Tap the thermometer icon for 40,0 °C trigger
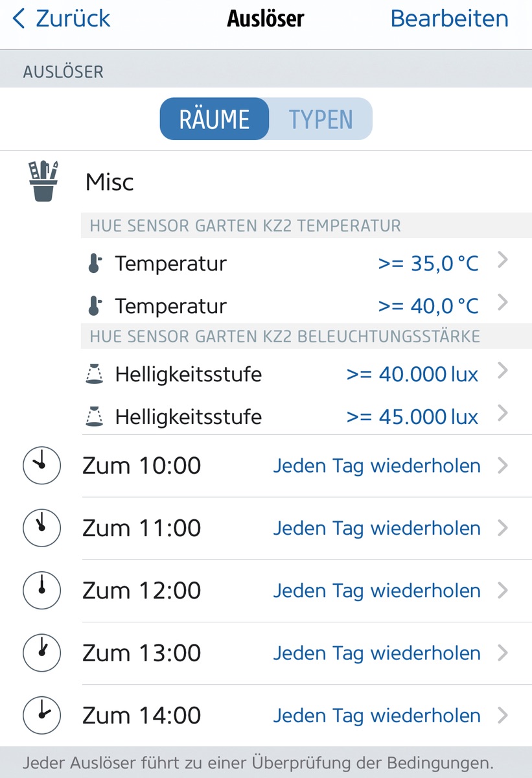The height and width of the screenshot is (778, 532). tap(95, 306)
